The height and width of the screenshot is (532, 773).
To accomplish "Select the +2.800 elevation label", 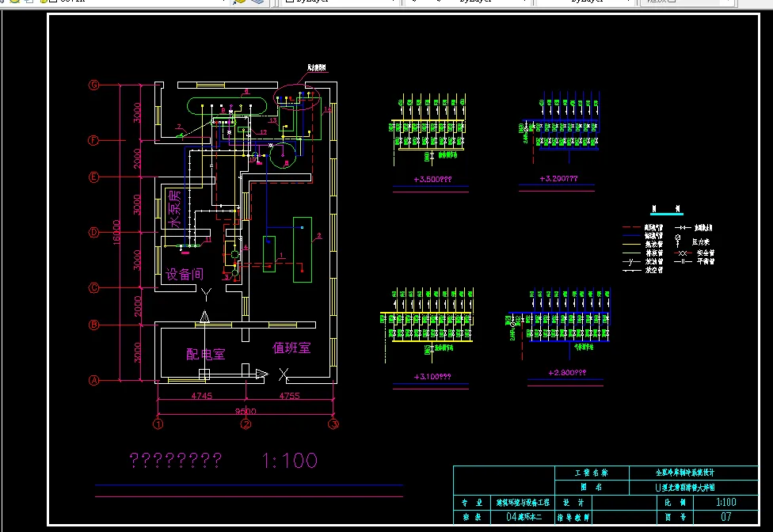I will [x=567, y=372].
